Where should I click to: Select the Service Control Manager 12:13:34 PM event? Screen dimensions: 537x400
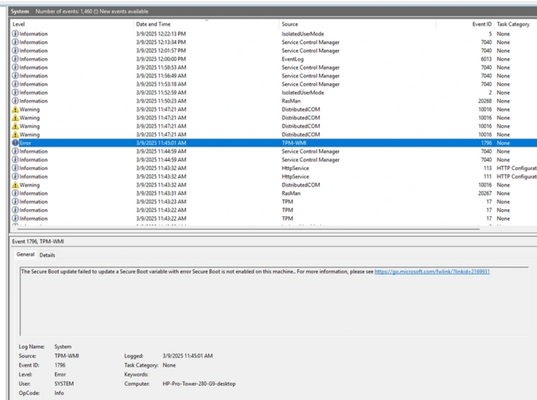[274, 42]
